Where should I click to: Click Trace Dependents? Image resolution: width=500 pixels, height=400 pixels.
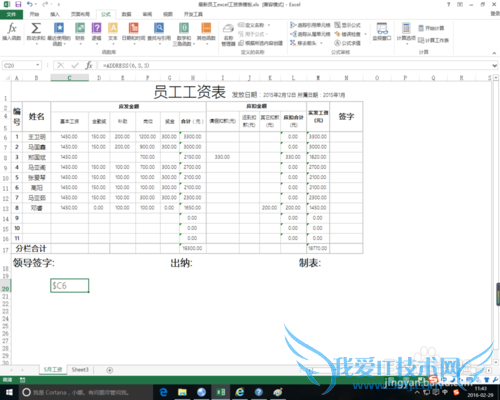coord(310,34)
